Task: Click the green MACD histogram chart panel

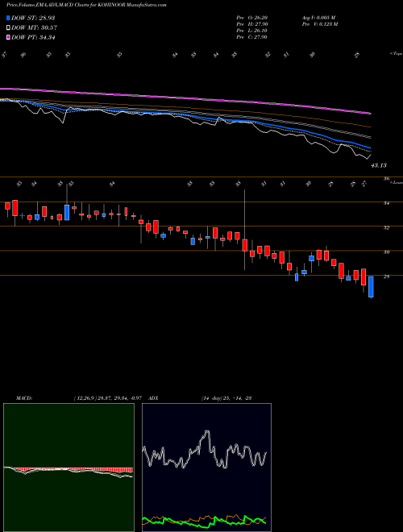Action: 69,468
